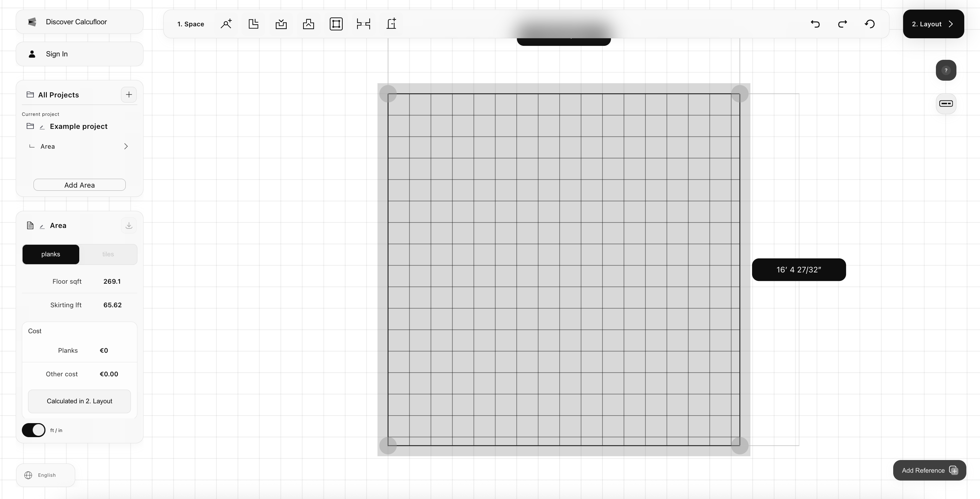This screenshot has height=499, width=980.
Task: Click the Add Reference button
Action: coord(929,470)
